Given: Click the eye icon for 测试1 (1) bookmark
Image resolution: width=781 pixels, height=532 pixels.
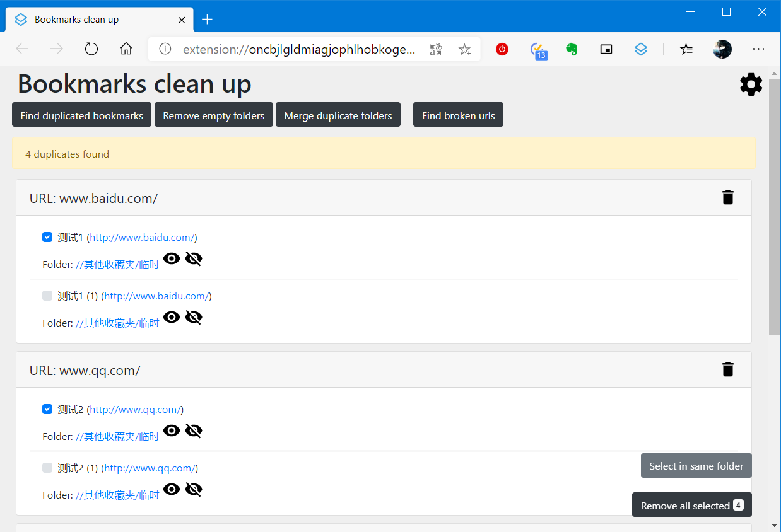Looking at the screenshot, I should click(172, 317).
